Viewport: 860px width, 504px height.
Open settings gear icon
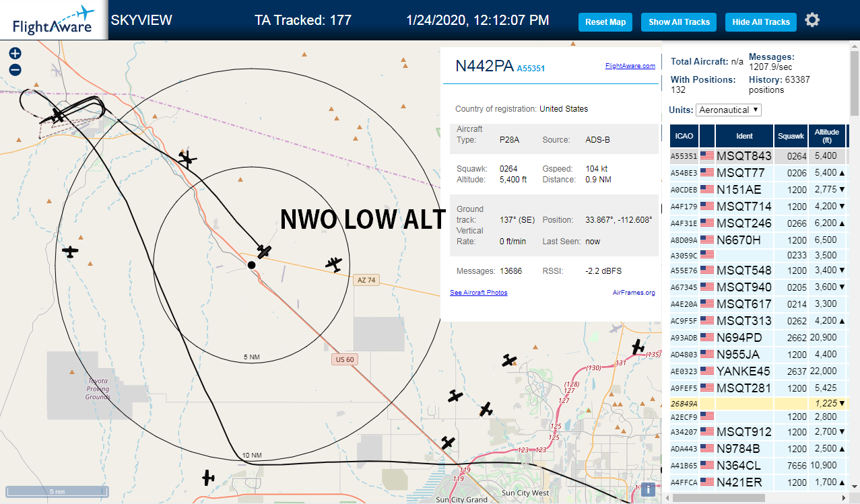pos(812,20)
